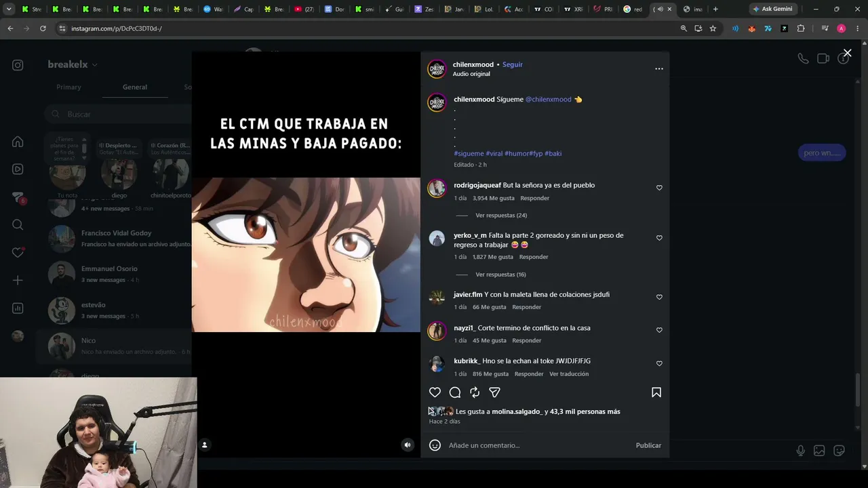The height and width of the screenshot is (488, 868).
Task: Open the Ask Gemini button
Action: click(773, 9)
